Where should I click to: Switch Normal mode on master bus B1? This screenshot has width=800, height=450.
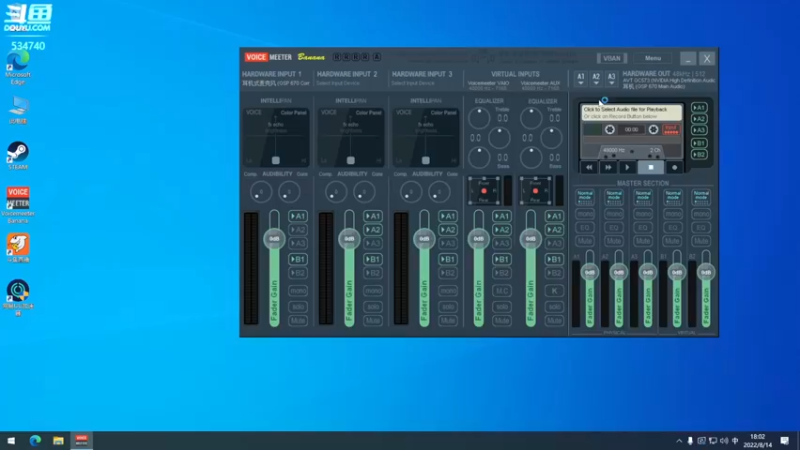672,196
